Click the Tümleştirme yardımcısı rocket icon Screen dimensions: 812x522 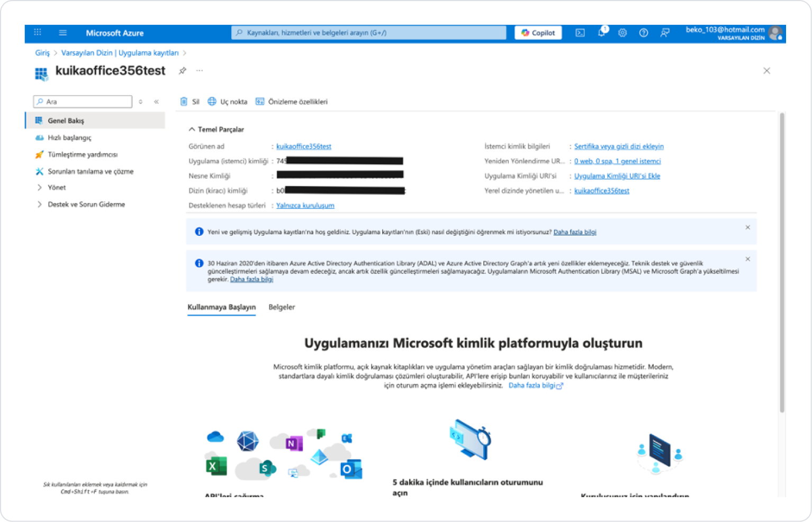[x=39, y=154]
